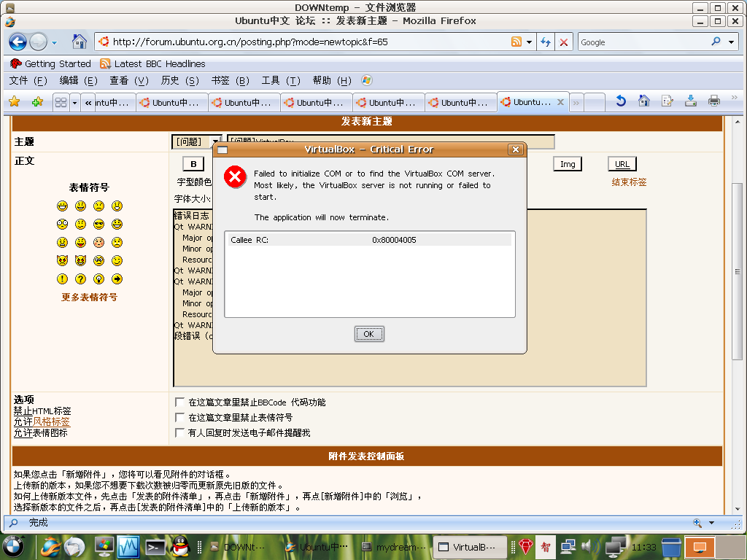Open the 查看 (V) menu
The image size is (747, 560).
[128, 80]
